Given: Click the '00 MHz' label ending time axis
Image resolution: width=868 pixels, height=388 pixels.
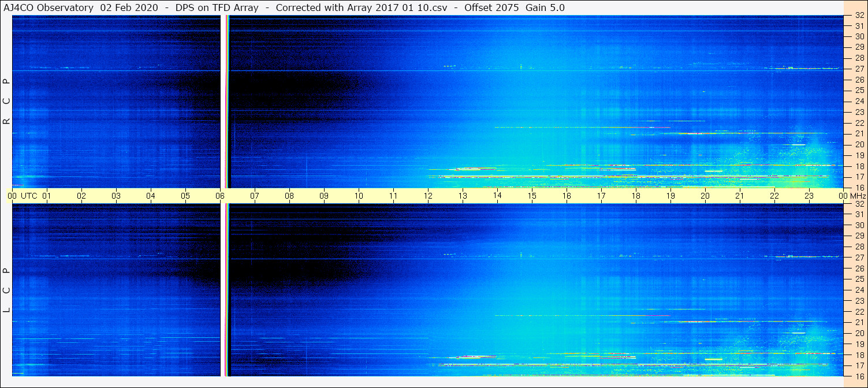Looking at the screenshot, I should tap(852, 196).
